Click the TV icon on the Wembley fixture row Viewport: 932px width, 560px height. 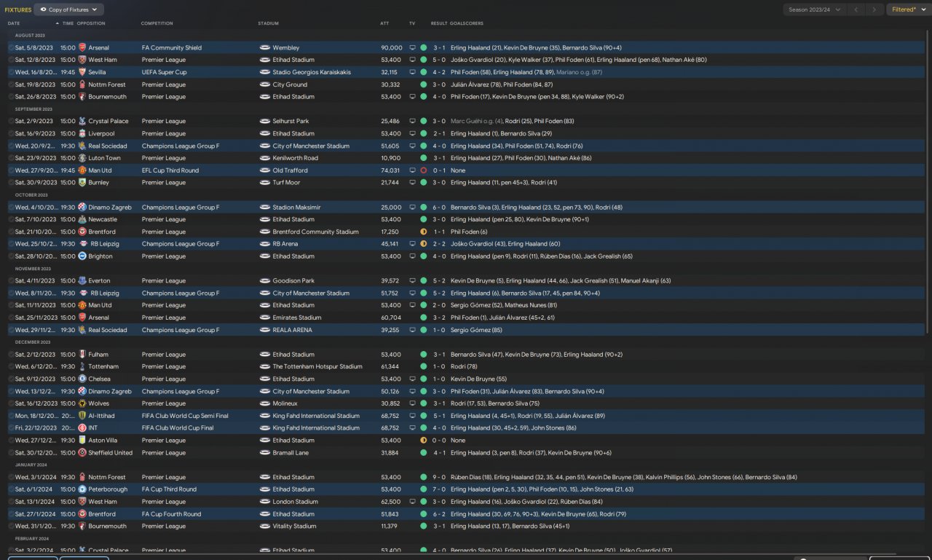pyautogui.click(x=413, y=48)
